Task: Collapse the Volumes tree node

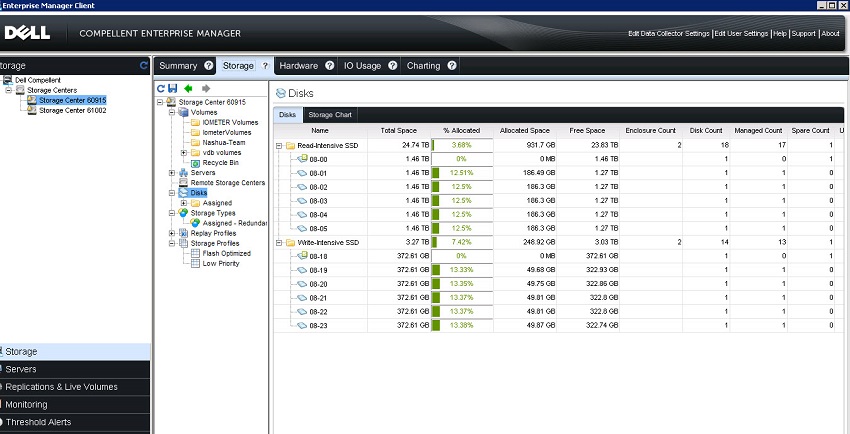Action: (172, 112)
